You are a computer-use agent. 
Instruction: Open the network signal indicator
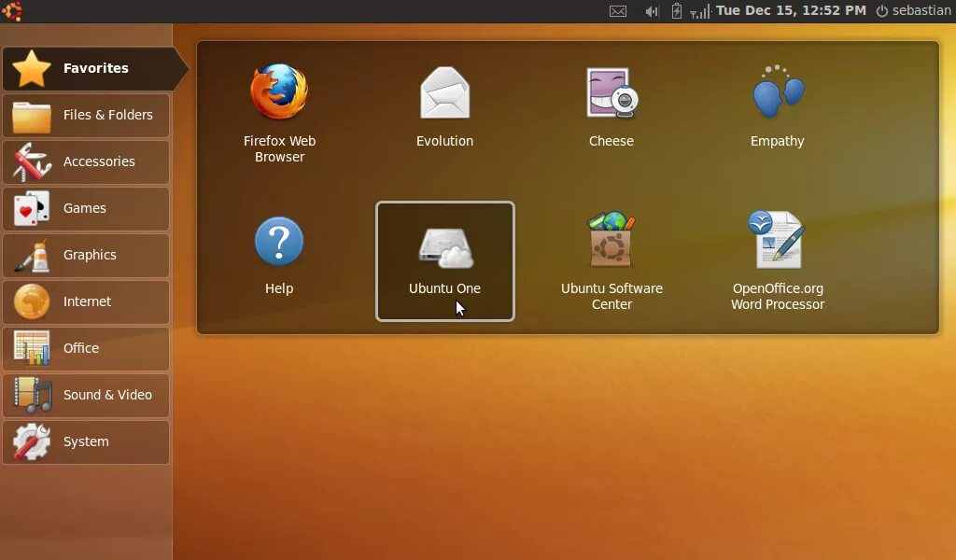point(700,11)
